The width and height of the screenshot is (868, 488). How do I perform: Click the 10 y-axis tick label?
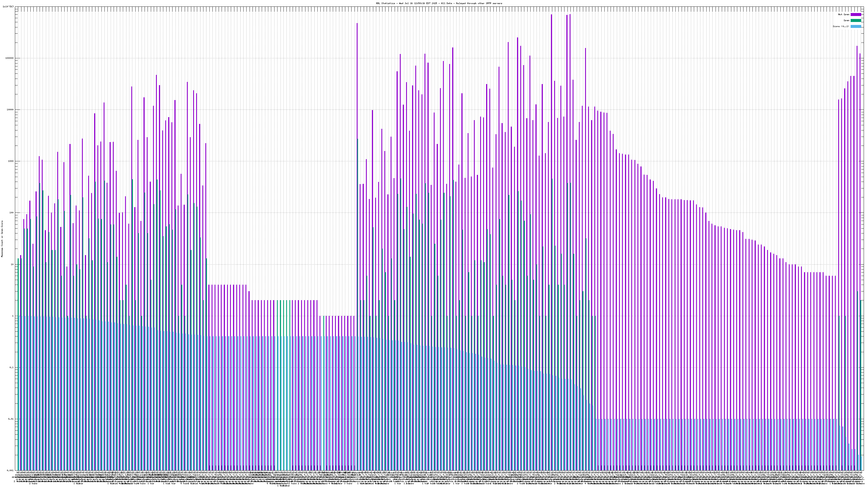(12, 264)
